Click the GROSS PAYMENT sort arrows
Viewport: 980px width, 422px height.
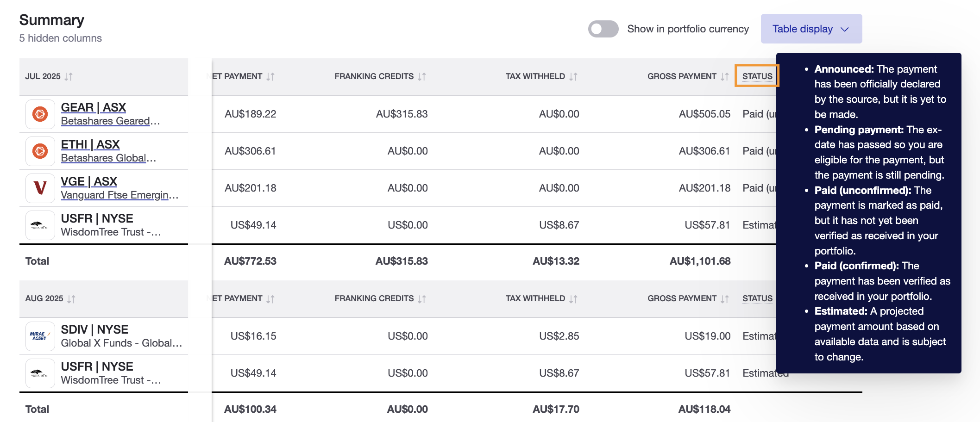(x=725, y=76)
